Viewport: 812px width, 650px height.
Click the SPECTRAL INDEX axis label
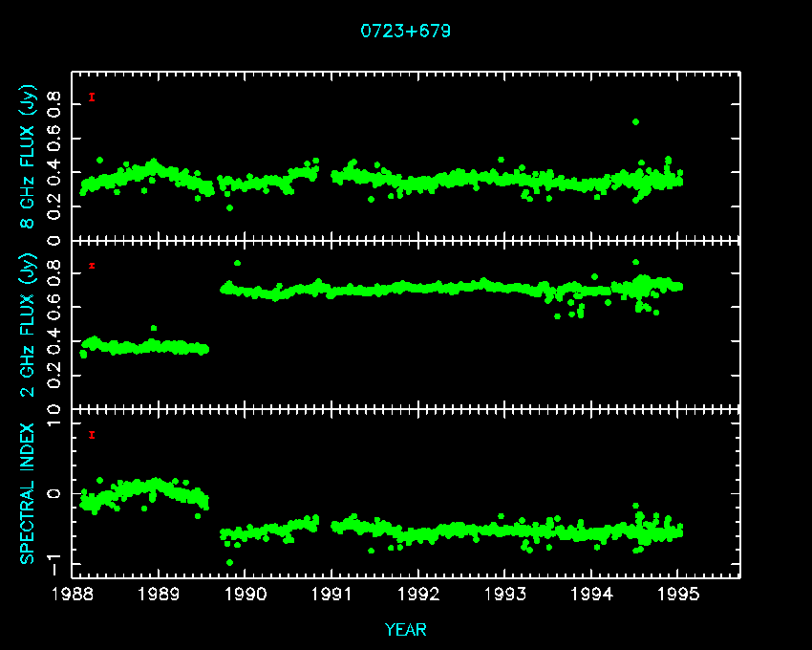pos(29,492)
